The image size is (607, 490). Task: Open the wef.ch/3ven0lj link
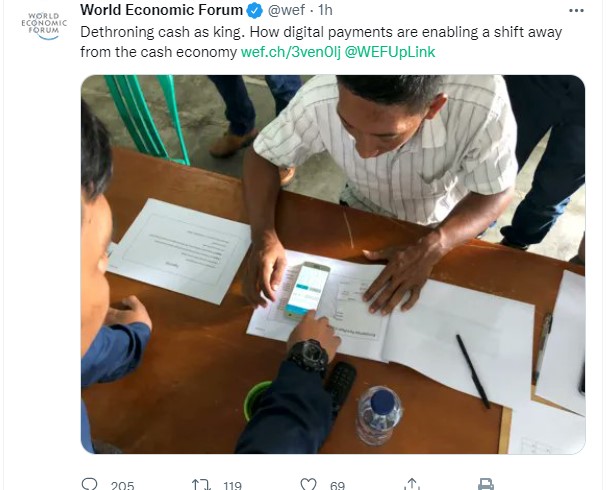290,52
